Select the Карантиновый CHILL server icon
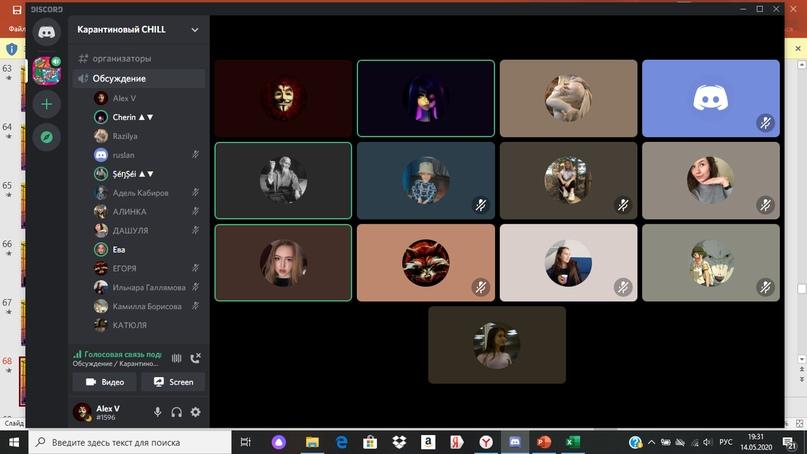807x454 pixels. click(x=47, y=70)
